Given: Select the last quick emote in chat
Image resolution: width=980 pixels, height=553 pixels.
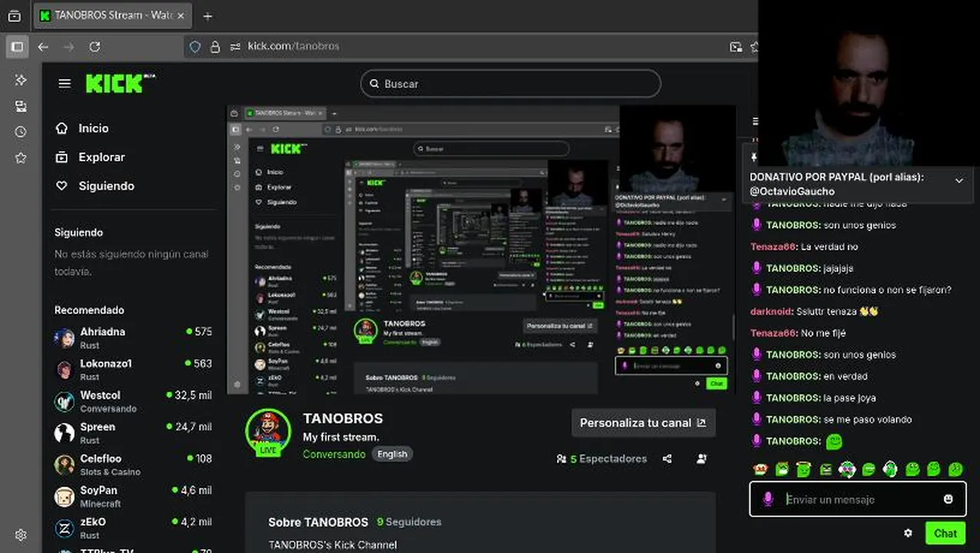Looking at the screenshot, I should pyautogui.click(x=955, y=469).
